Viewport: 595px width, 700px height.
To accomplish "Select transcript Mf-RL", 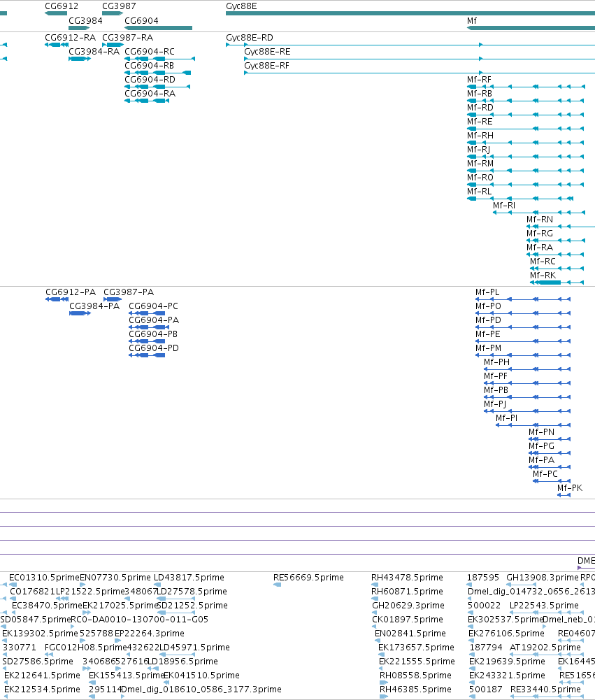I will 480,191.
